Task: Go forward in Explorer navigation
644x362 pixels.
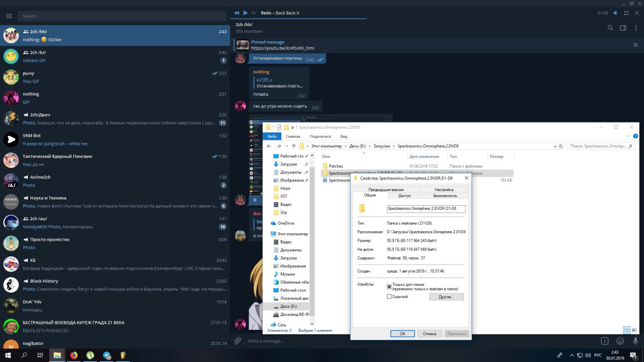Action: pyautogui.click(x=279, y=146)
